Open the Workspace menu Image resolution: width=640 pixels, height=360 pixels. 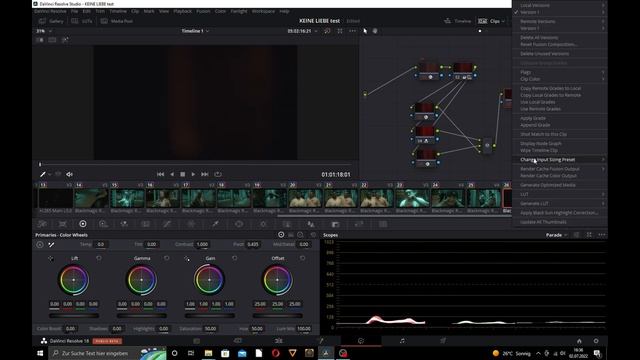tap(263, 11)
